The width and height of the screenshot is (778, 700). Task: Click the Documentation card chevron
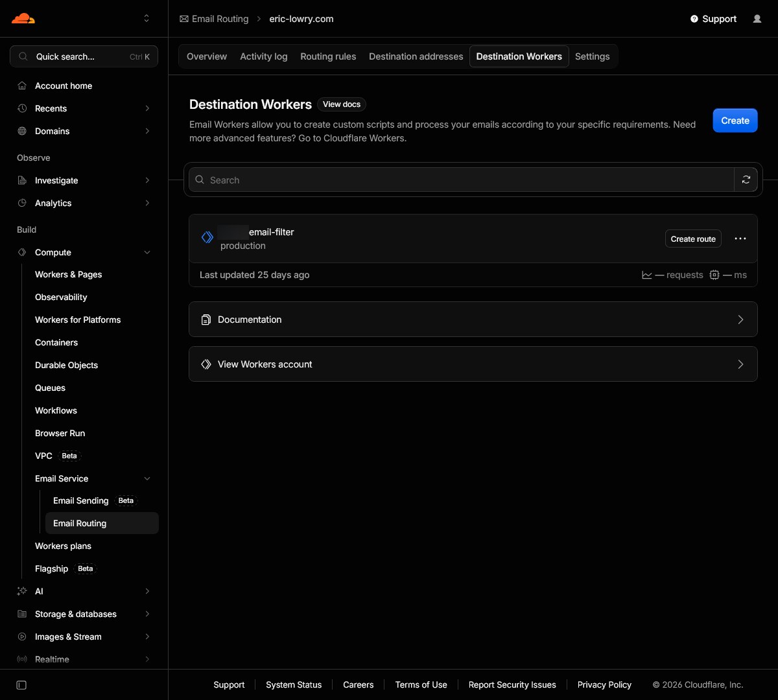[x=740, y=320]
